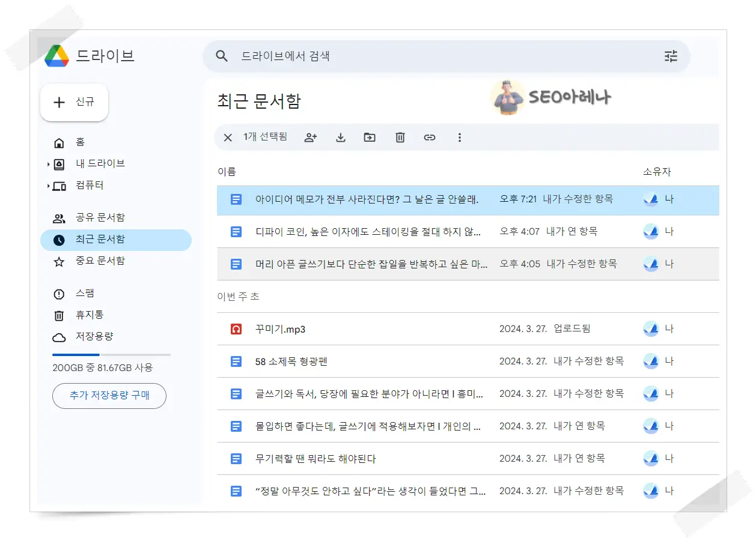The height and width of the screenshot is (541, 756).
Task: Select file 무기력할 땐 뭐라도 해야된다
Action: click(468, 459)
